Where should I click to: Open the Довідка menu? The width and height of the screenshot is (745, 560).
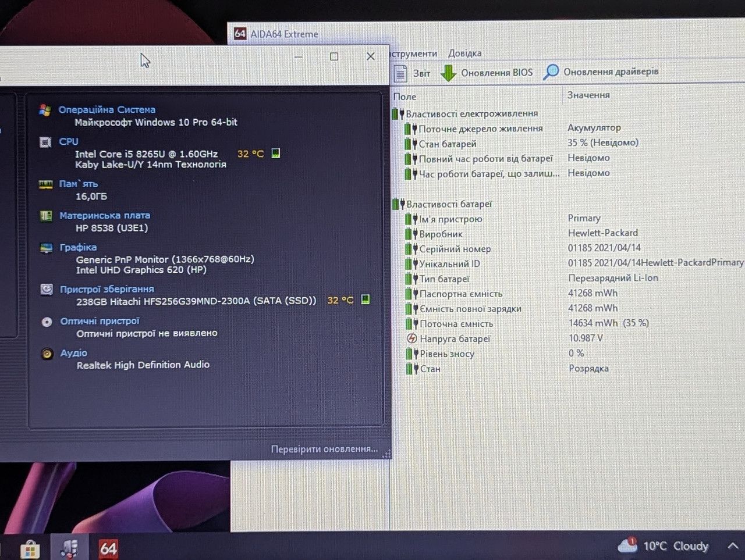[464, 53]
